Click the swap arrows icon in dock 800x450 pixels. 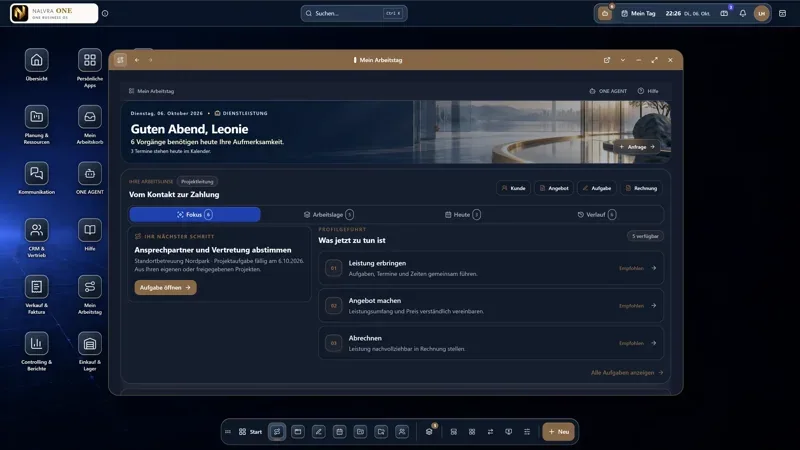(x=490, y=432)
